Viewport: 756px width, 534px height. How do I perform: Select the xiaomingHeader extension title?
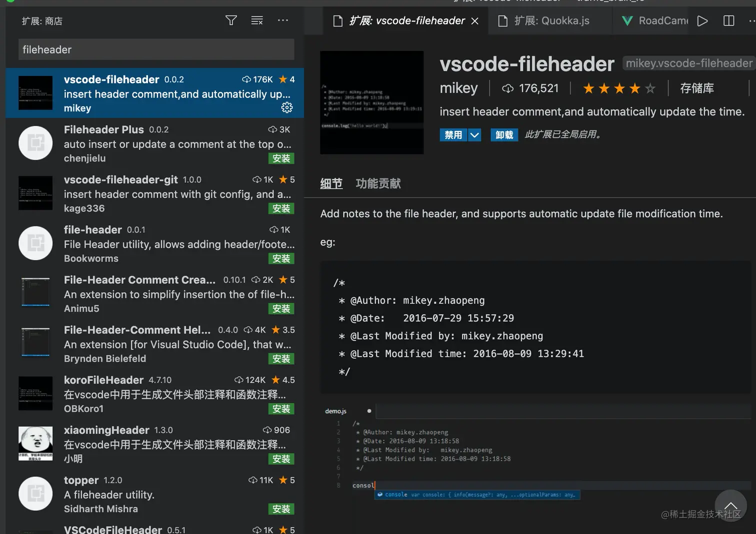point(106,430)
